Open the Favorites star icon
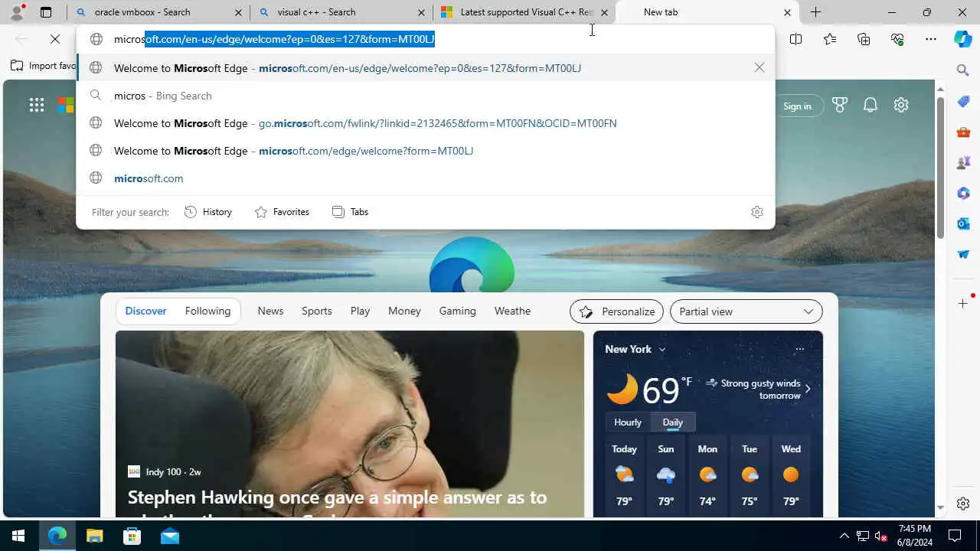Image resolution: width=980 pixels, height=551 pixels. point(830,39)
